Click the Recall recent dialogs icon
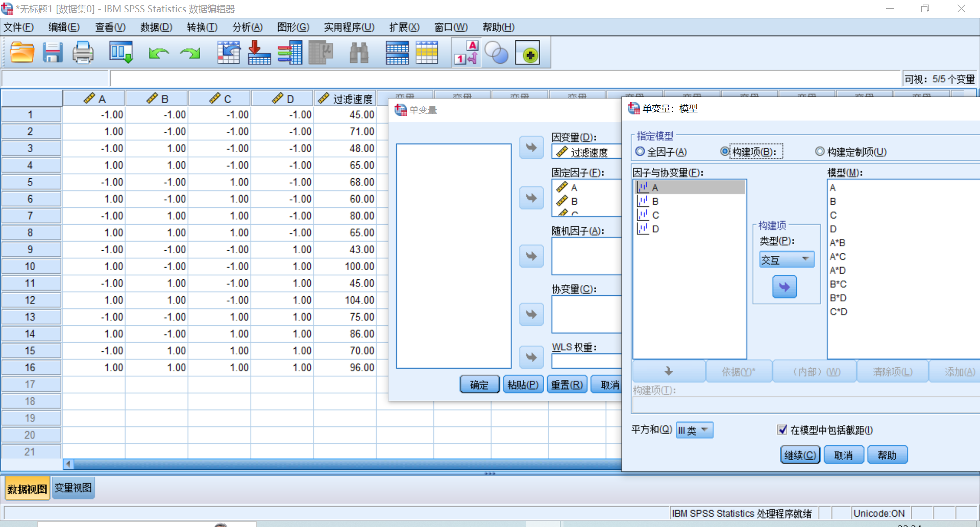 point(121,53)
